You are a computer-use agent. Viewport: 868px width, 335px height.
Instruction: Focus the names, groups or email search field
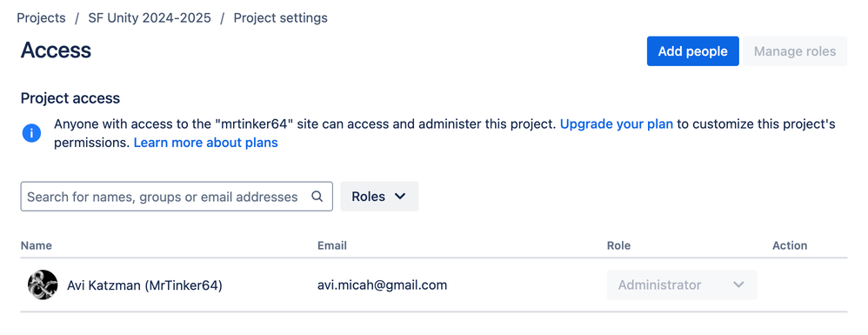click(x=177, y=197)
